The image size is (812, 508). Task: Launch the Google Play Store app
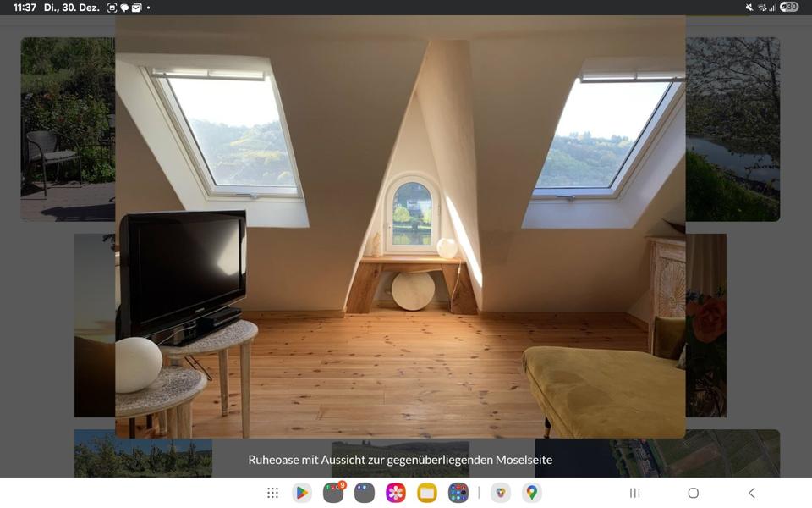point(302,493)
